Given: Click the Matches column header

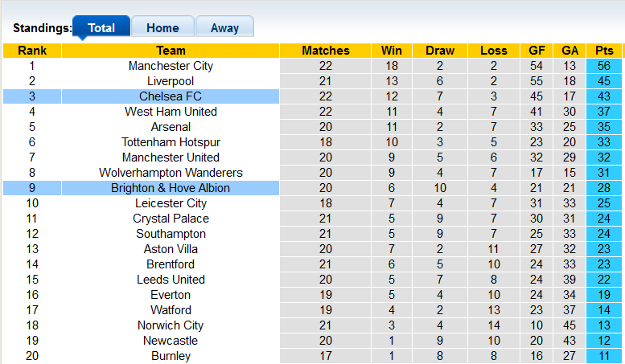Looking at the screenshot, I should pyautogui.click(x=326, y=51).
